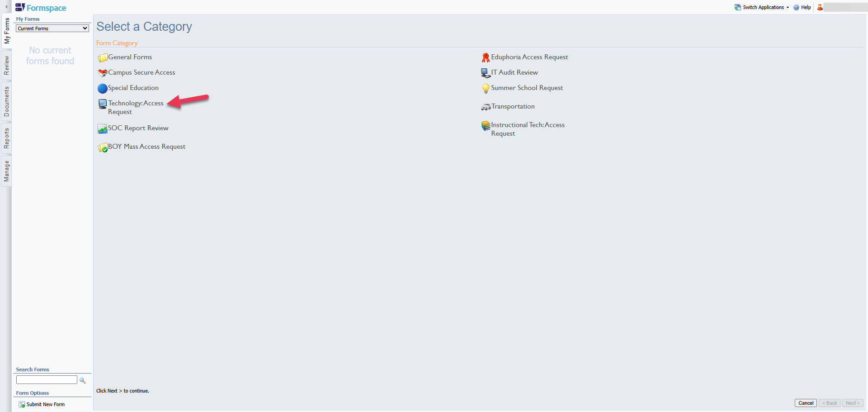Click the Summer School Request lightbulb icon

[x=486, y=88]
